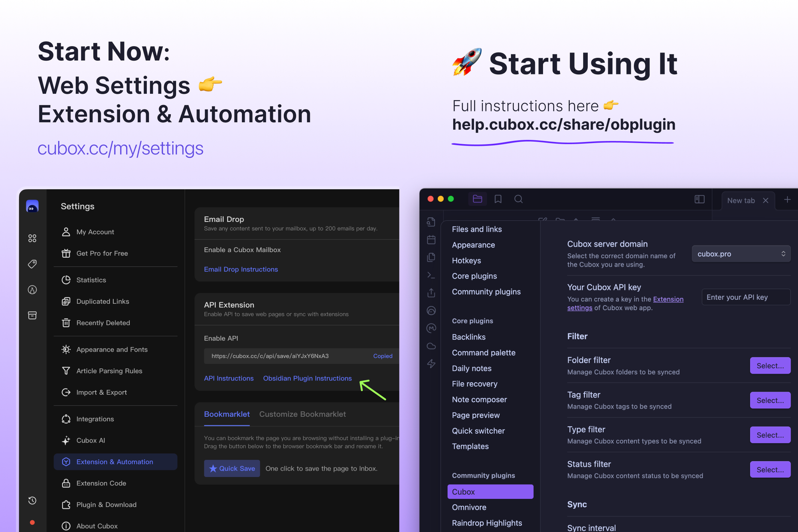Image resolution: width=798 pixels, height=532 pixels.
Task: Open Obsidian search magnifier icon
Action: 518,199
